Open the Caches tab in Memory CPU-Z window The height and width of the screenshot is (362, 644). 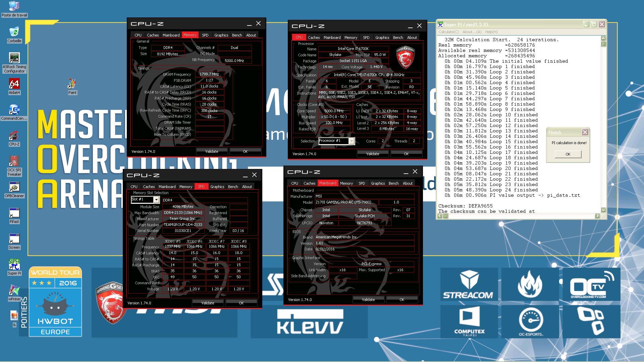tap(153, 35)
